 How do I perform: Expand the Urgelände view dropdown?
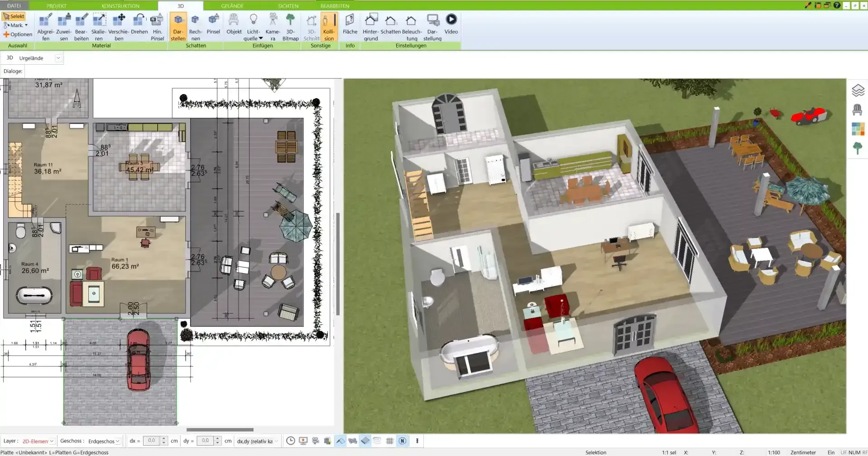pyautogui.click(x=58, y=58)
